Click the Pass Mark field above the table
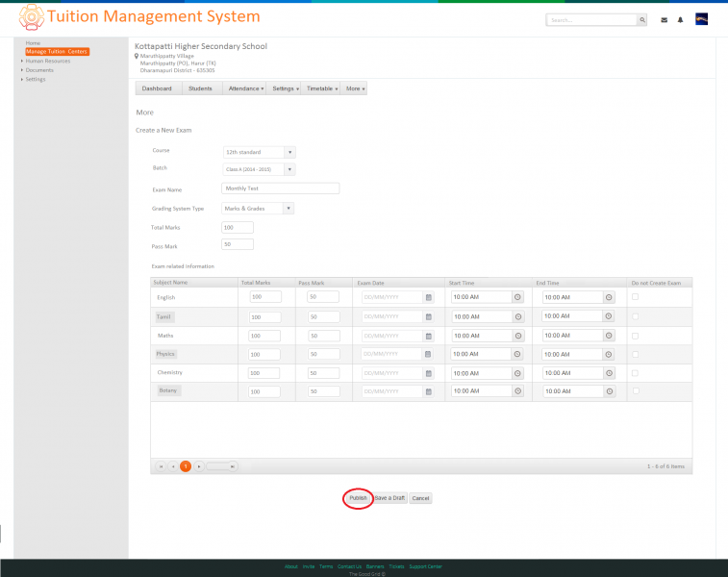The width and height of the screenshot is (728, 577). click(238, 244)
